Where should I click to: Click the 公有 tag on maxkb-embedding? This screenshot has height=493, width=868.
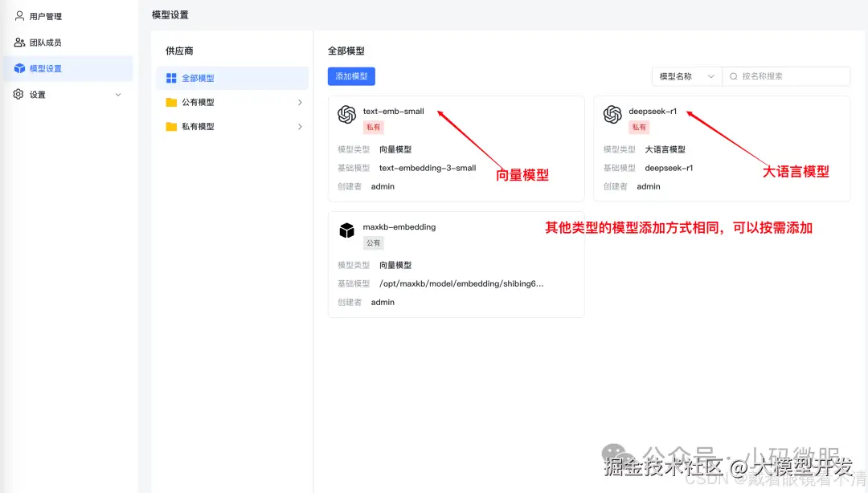(373, 242)
